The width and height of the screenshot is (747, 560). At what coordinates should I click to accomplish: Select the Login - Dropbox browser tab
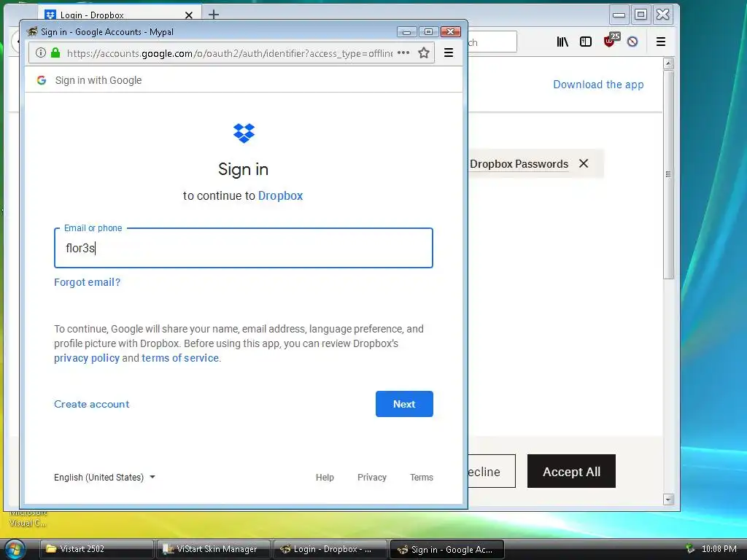120,15
